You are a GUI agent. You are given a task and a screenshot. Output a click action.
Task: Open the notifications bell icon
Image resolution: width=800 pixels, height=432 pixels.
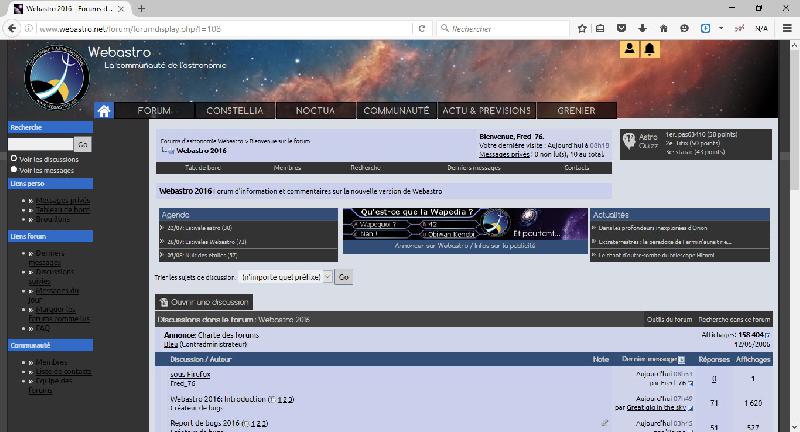click(649, 49)
